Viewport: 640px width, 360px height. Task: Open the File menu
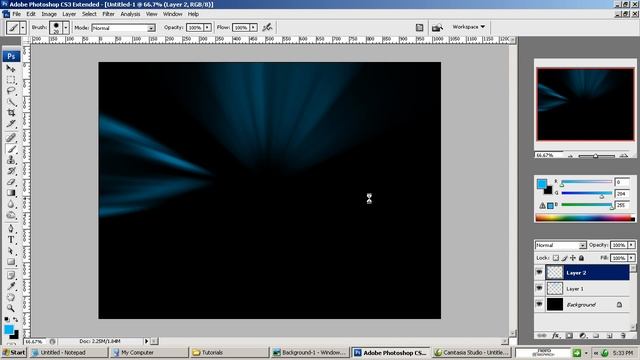[x=17, y=14]
